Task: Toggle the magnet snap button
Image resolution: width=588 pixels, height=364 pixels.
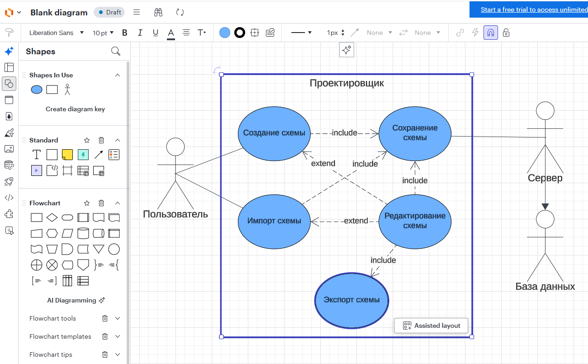Action: coord(491,33)
